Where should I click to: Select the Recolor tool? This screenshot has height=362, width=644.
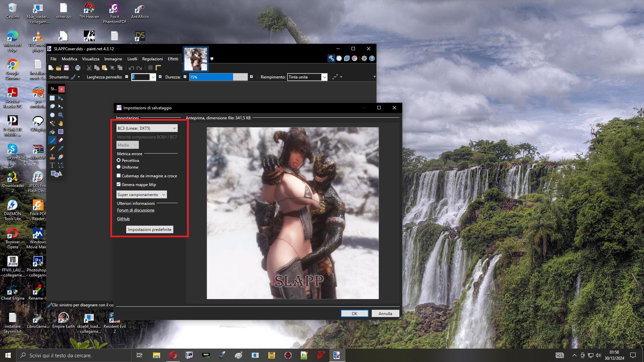(60, 157)
